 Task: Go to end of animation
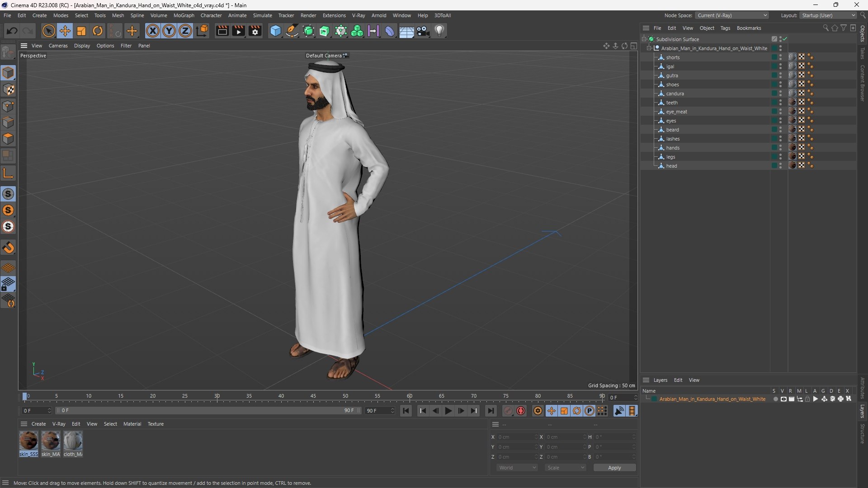[x=491, y=411]
